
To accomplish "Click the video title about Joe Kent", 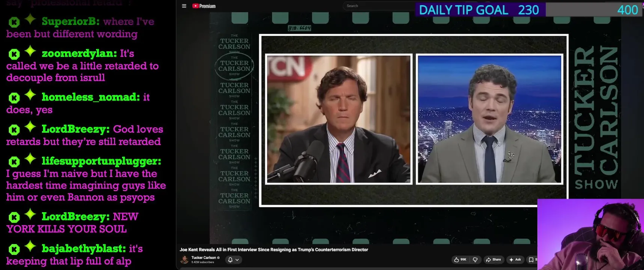I will coord(274,250).
